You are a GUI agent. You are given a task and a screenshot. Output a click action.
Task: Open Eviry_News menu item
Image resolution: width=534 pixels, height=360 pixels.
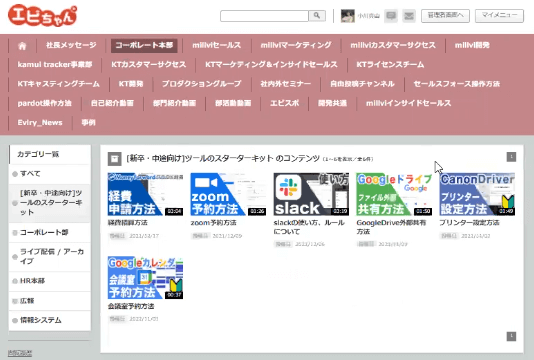[x=40, y=123]
